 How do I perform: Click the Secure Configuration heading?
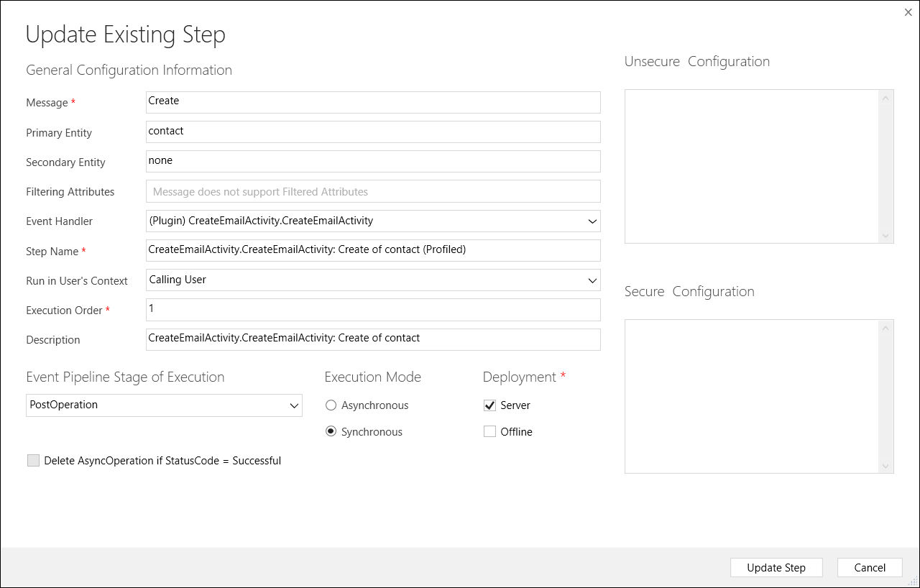click(689, 291)
